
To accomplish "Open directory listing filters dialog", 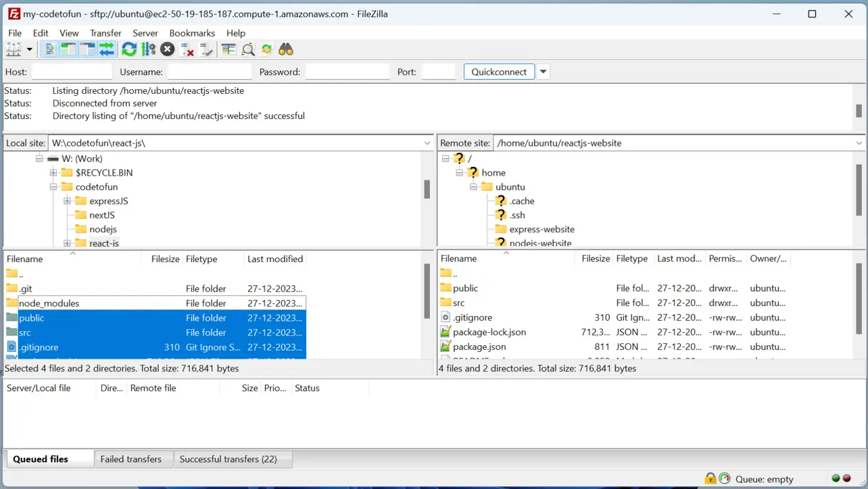I will point(229,49).
